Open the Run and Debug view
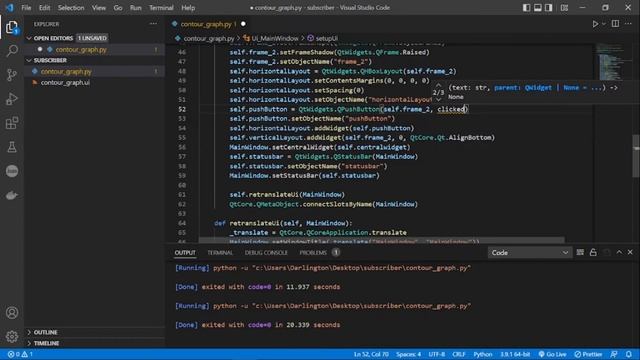The width and height of the screenshot is (640, 360). (12, 99)
